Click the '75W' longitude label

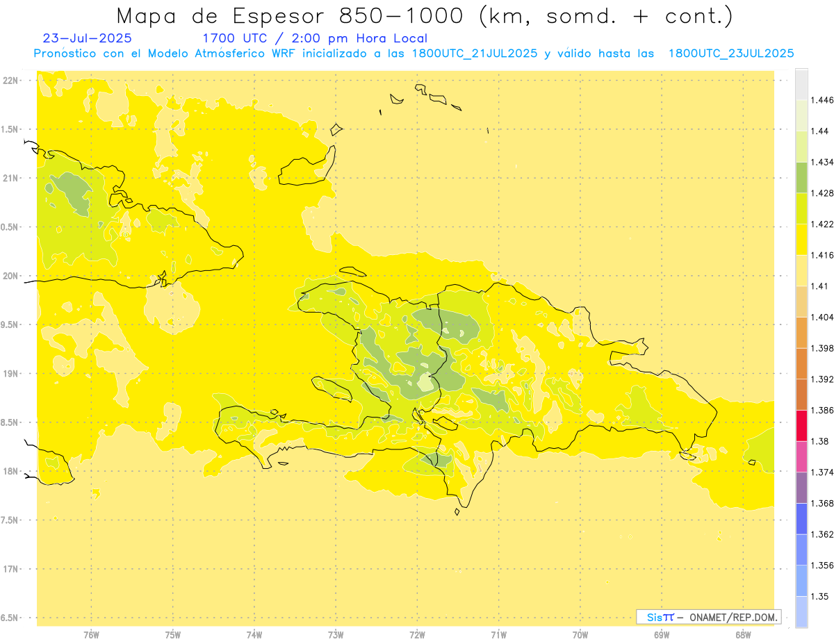173,635
